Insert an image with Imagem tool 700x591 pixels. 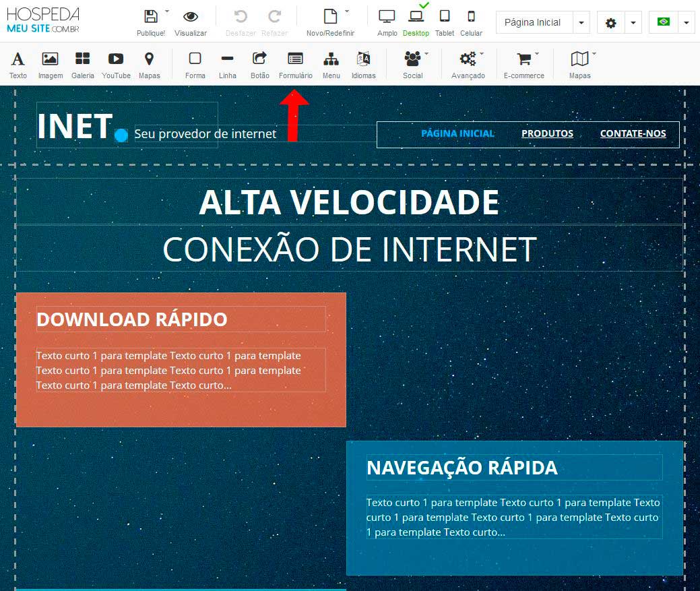[x=50, y=65]
